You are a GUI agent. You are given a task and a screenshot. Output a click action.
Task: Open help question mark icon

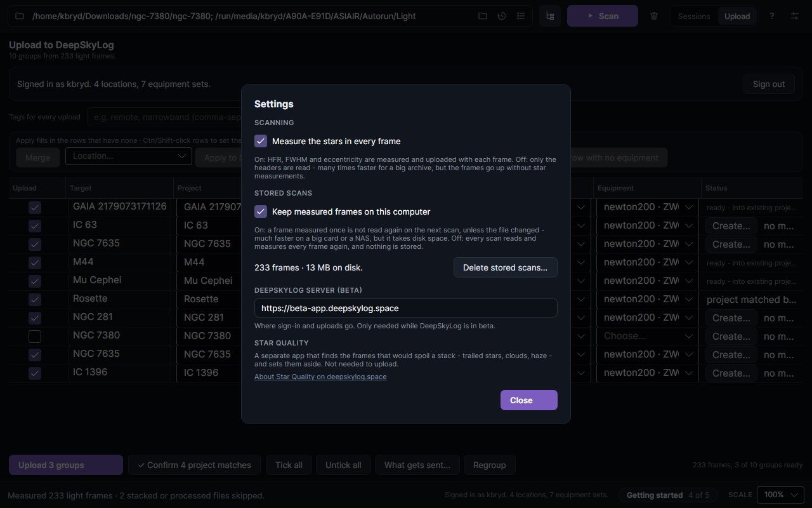click(x=771, y=16)
